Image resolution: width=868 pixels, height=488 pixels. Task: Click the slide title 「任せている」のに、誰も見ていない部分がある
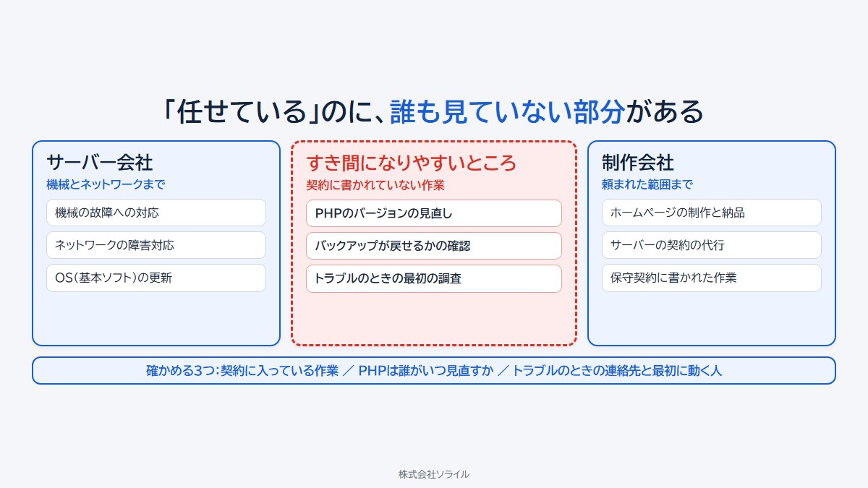click(x=434, y=111)
